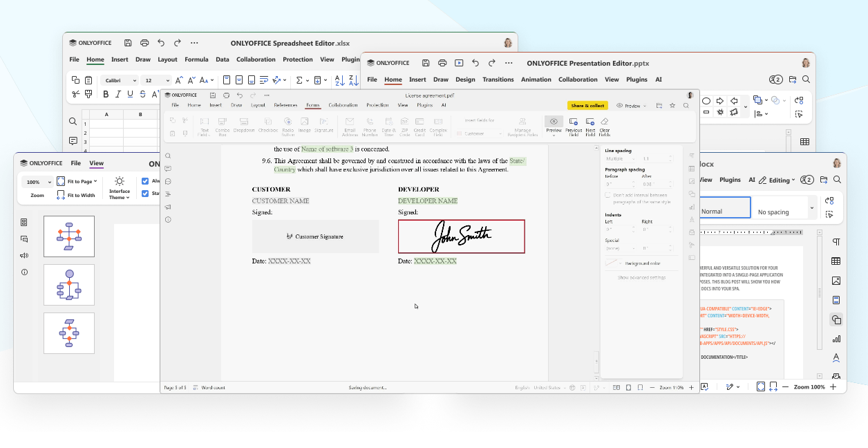Toggle Italic in Spreadsheet Editor toolbar

[x=118, y=94]
